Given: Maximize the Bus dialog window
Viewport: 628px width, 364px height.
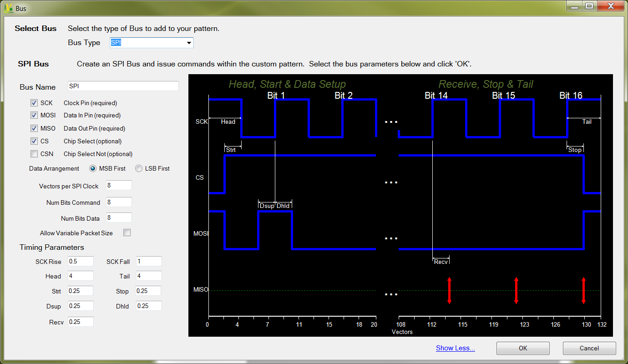Looking at the screenshot, I should point(589,6).
